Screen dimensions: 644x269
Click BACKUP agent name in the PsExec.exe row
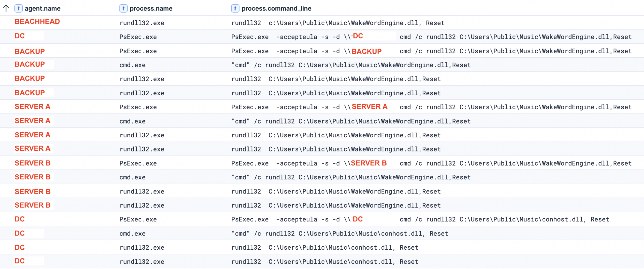click(x=30, y=52)
